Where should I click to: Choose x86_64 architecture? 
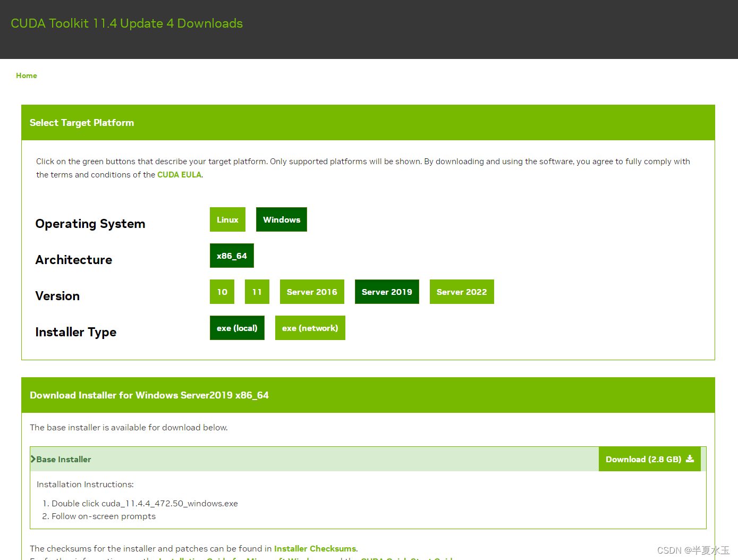tap(232, 256)
